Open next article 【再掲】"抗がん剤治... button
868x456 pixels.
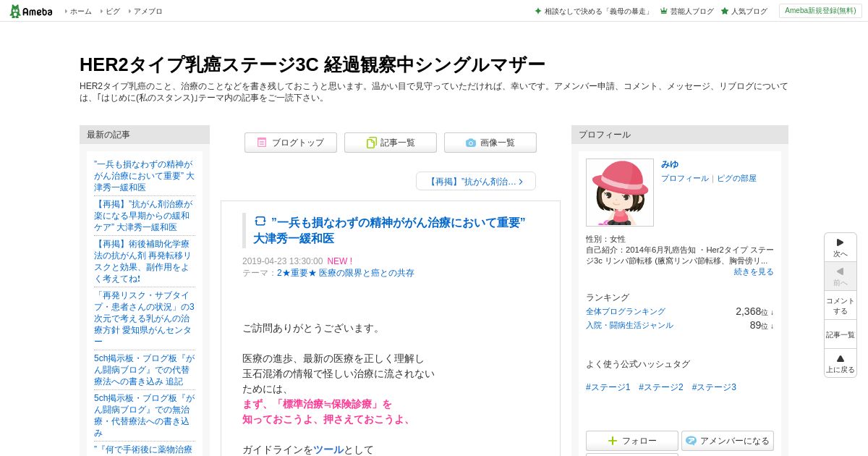click(x=476, y=181)
